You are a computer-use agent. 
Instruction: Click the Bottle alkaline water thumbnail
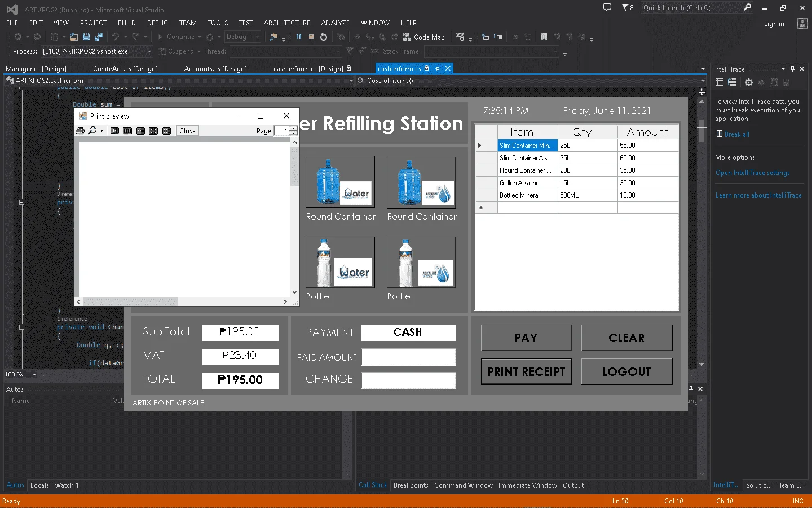point(421,262)
